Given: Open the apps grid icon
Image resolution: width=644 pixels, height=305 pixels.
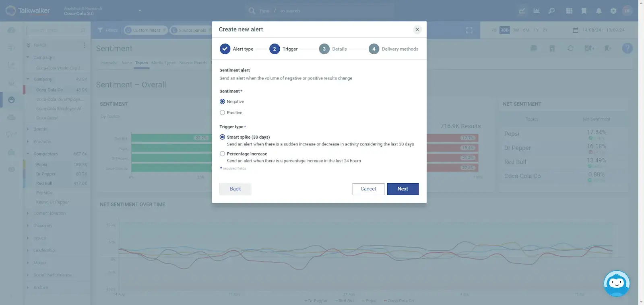Looking at the screenshot, I should [569, 11].
